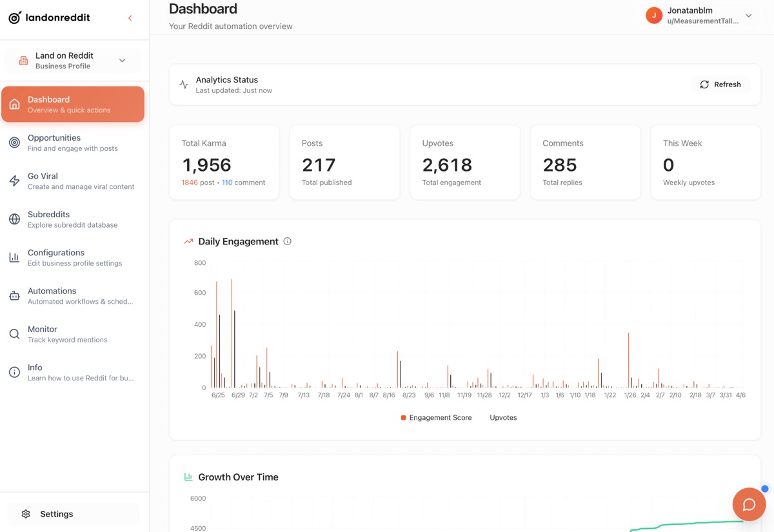Click the "Total replies" label
The image size is (774, 532).
pyautogui.click(x=562, y=182)
